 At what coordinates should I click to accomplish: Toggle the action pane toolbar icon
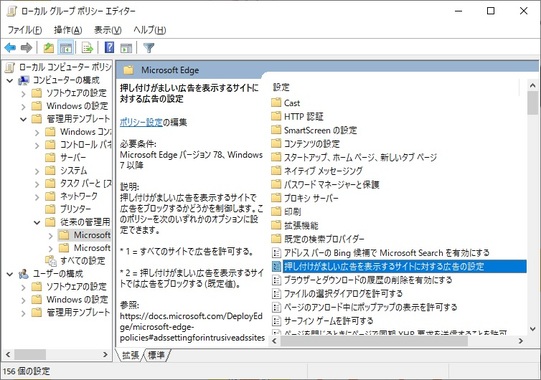[x=126, y=48]
